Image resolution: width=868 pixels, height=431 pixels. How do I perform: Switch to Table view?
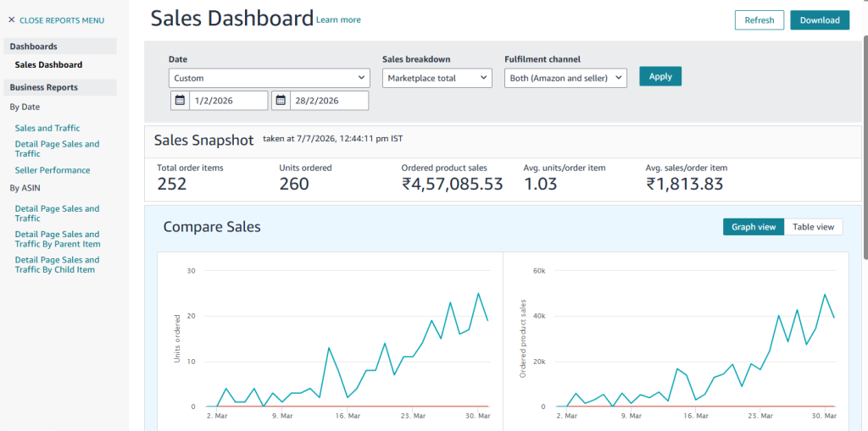(813, 227)
